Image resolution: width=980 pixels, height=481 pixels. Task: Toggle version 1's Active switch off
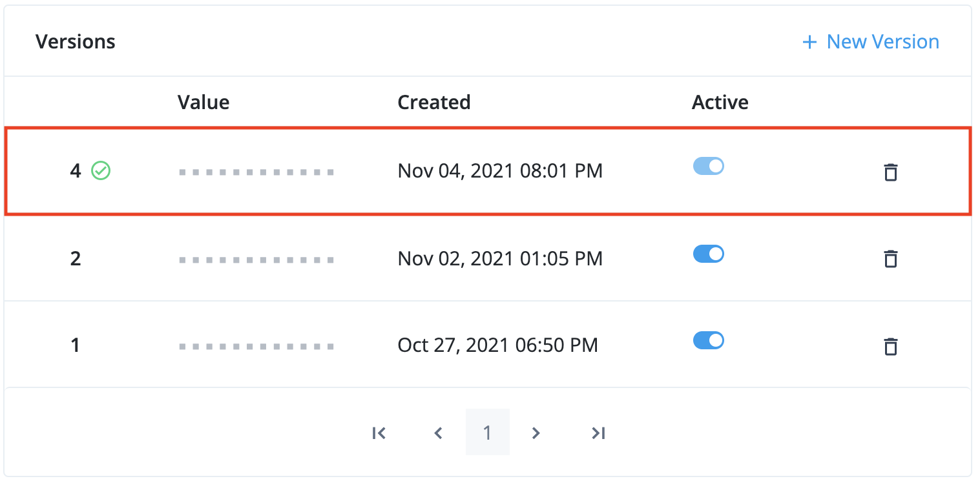click(708, 340)
